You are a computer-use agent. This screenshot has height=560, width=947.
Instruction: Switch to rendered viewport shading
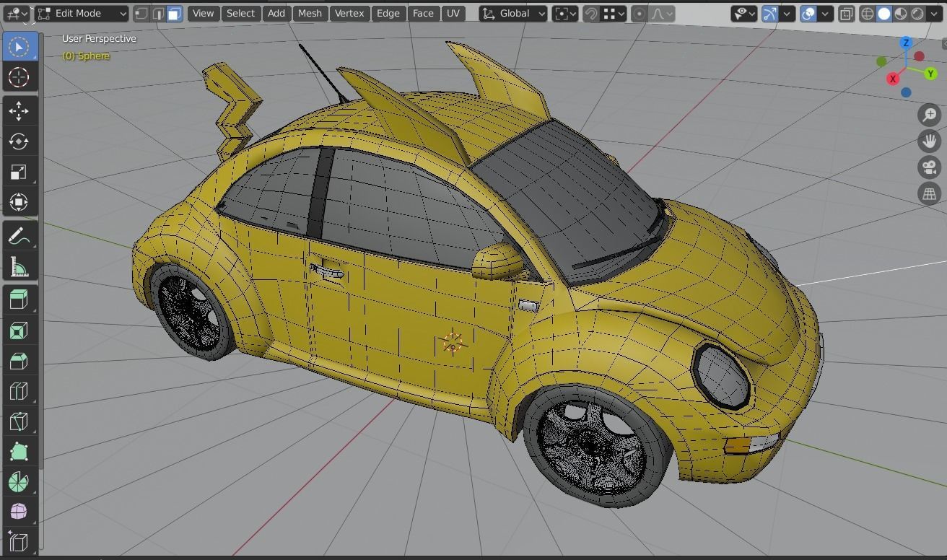[917, 13]
